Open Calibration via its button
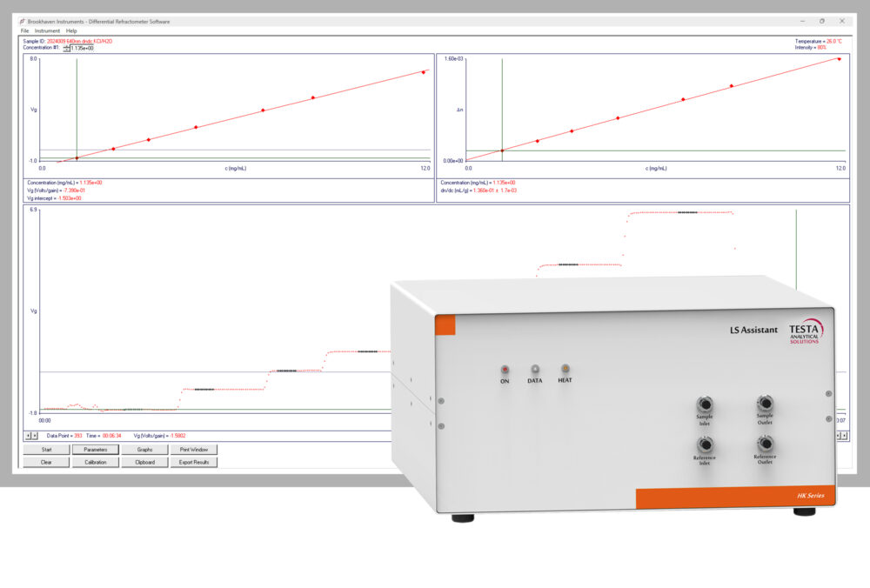 click(96, 463)
